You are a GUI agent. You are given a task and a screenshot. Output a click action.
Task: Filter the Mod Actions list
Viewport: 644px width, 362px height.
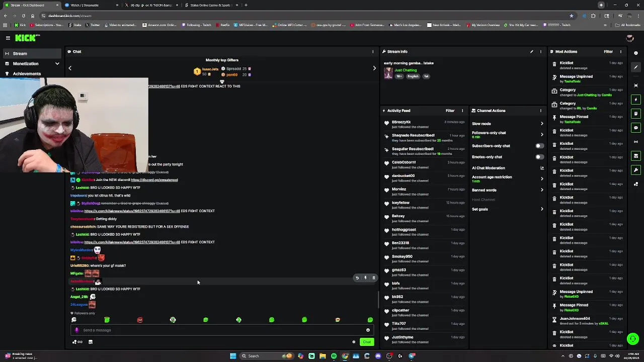pyautogui.click(x=608, y=51)
